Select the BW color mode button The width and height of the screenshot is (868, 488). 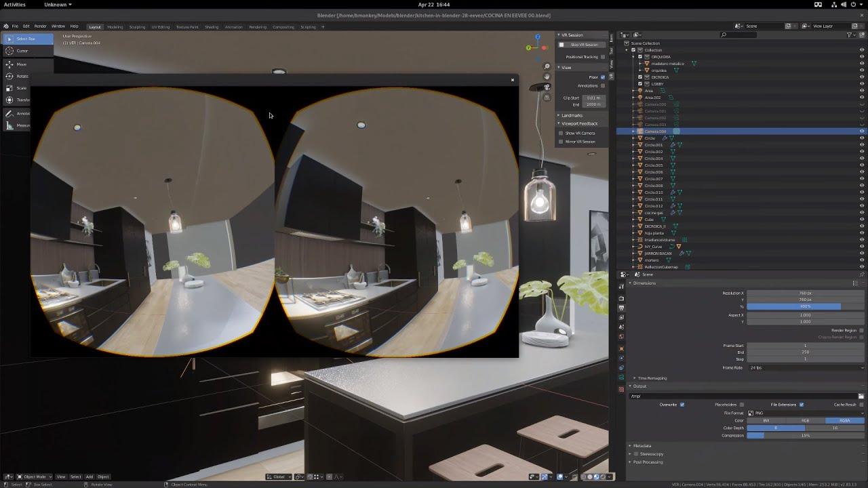pos(766,420)
